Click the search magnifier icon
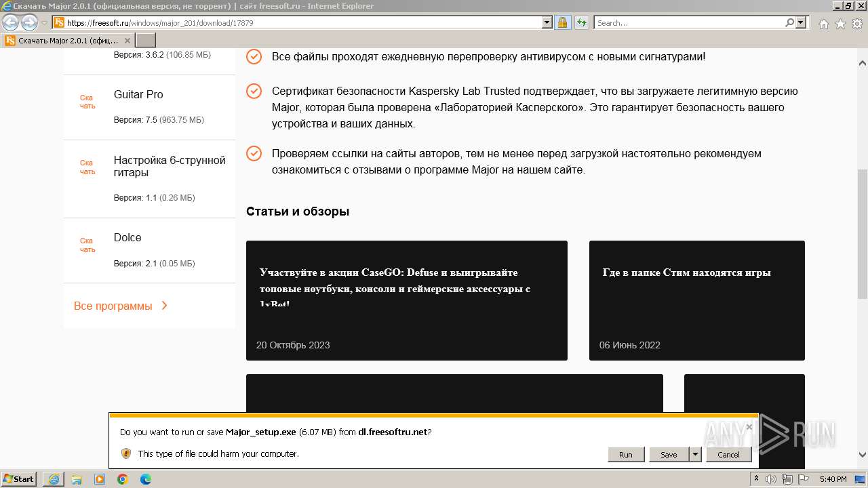This screenshot has height=488, width=868. (x=789, y=22)
